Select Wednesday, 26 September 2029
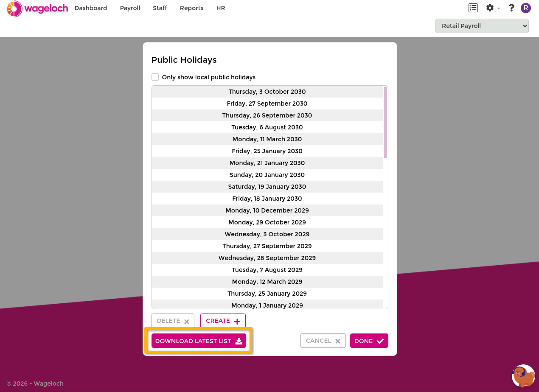This screenshot has height=392, width=539. (267, 258)
